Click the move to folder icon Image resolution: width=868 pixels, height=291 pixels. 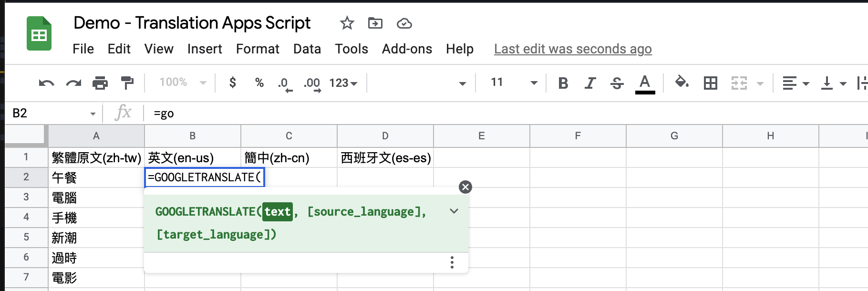pos(375,23)
